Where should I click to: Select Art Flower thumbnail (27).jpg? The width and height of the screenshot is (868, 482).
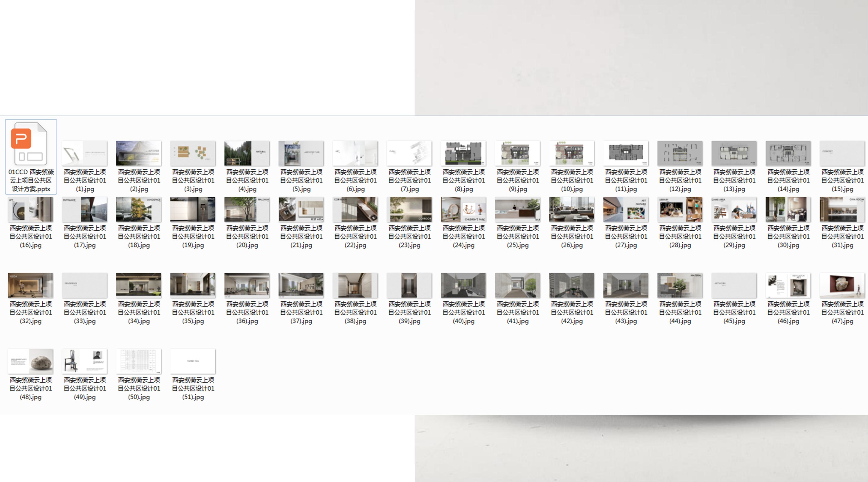click(626, 210)
